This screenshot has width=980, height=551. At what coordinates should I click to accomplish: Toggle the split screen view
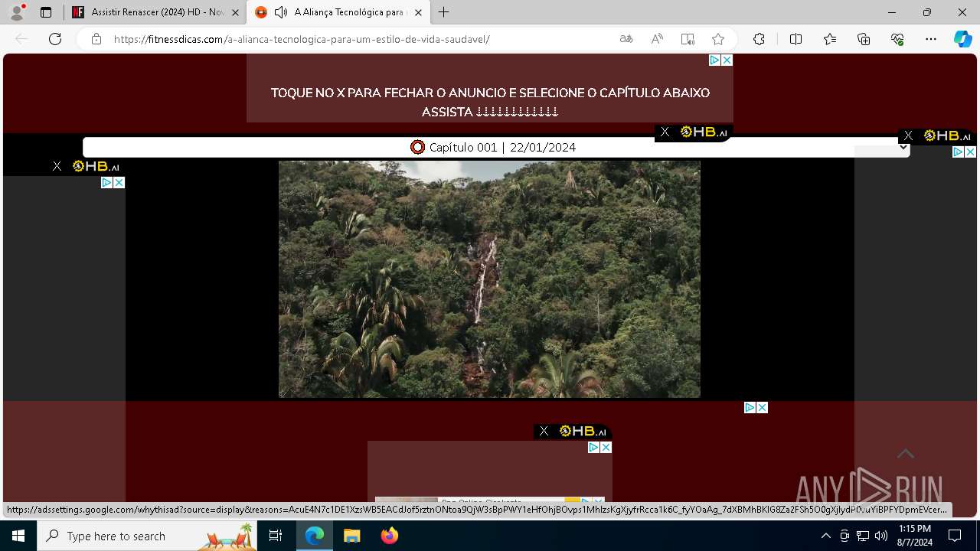795,39
